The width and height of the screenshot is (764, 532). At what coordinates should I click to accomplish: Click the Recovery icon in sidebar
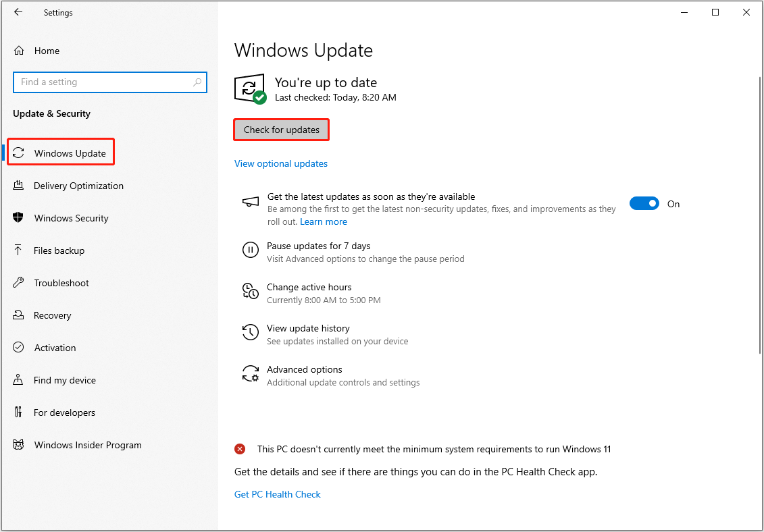(x=18, y=315)
